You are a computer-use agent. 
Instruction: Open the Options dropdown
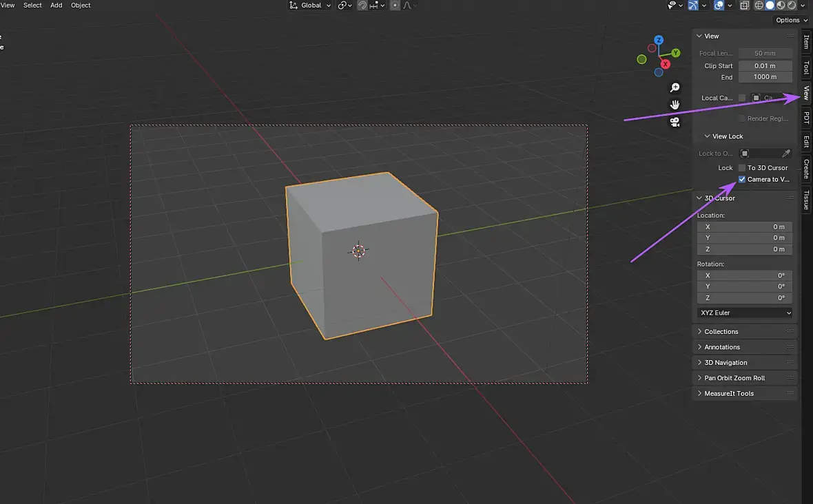[791, 20]
